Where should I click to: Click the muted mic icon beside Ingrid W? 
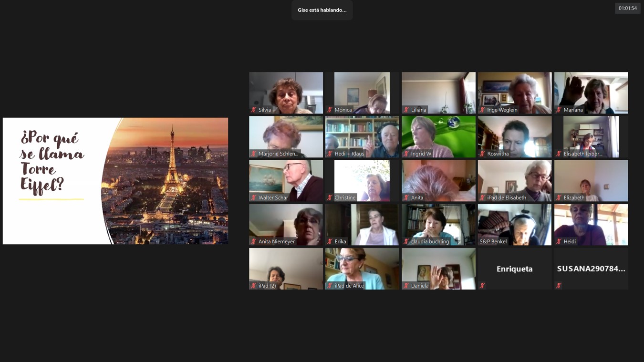(406, 154)
